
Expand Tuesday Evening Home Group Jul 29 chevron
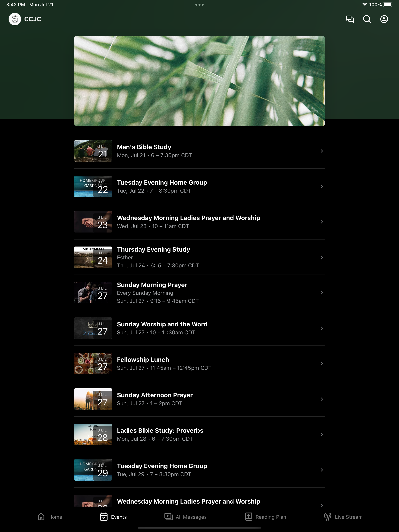[x=322, y=470]
